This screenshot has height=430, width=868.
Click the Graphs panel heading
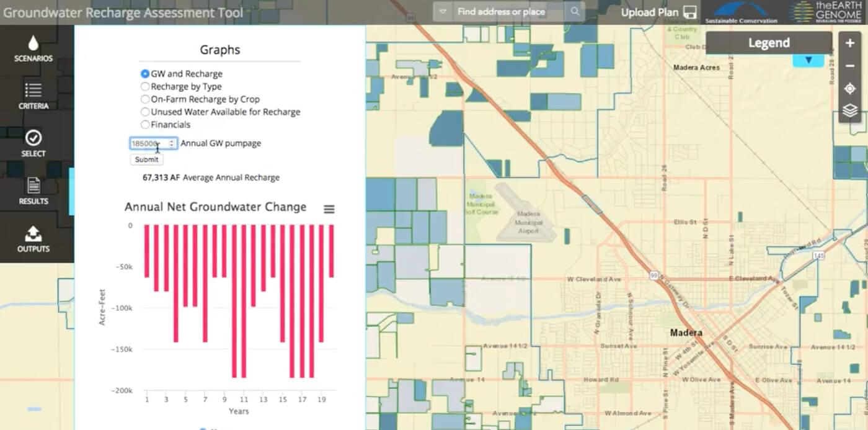pyautogui.click(x=219, y=50)
